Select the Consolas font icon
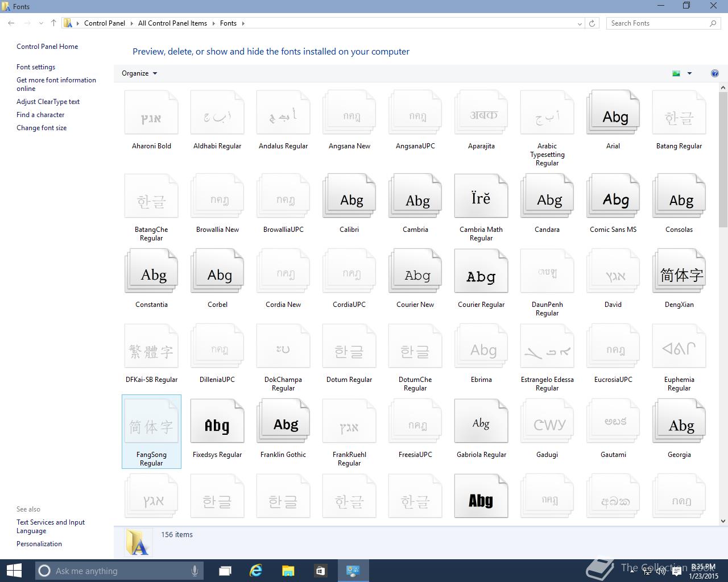Screen dimensions: 728x582 (679, 196)
